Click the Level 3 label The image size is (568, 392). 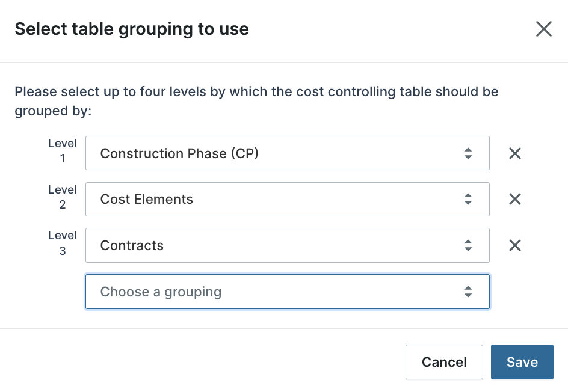(63, 243)
